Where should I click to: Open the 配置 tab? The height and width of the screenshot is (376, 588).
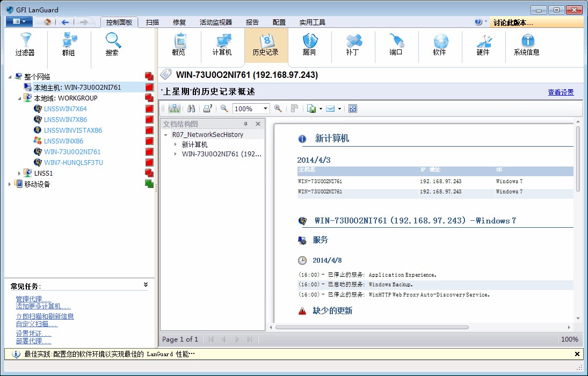(279, 23)
